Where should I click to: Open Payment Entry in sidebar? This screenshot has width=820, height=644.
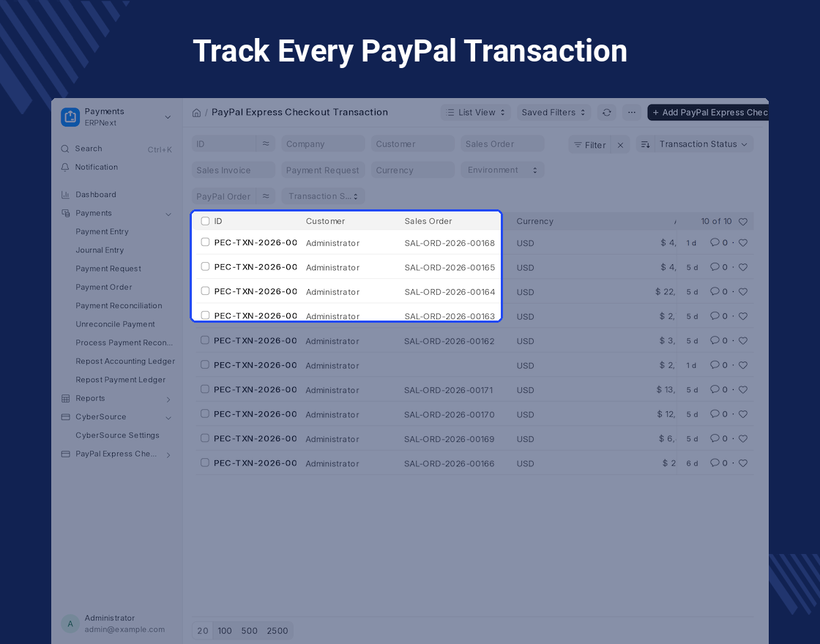[102, 231]
